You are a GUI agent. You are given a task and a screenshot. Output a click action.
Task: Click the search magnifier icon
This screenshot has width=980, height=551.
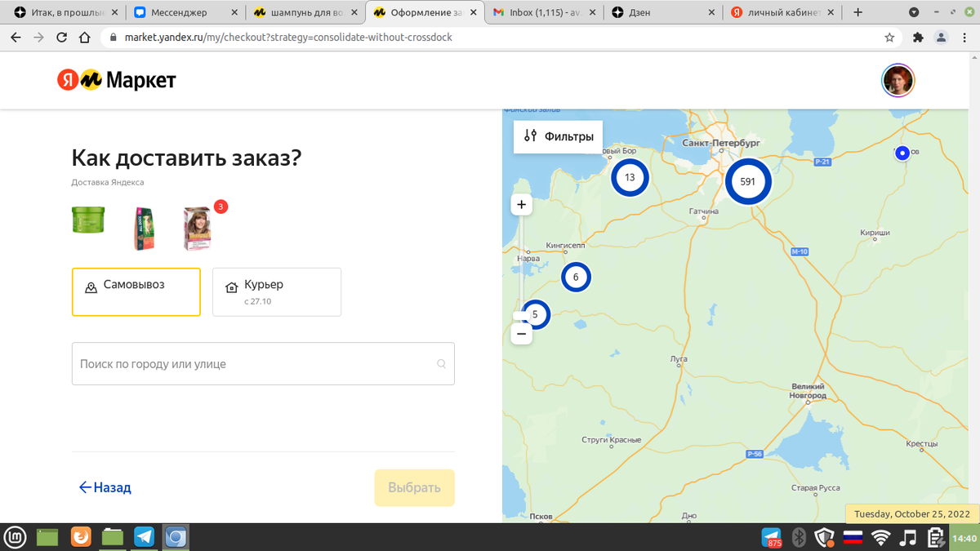click(x=442, y=364)
